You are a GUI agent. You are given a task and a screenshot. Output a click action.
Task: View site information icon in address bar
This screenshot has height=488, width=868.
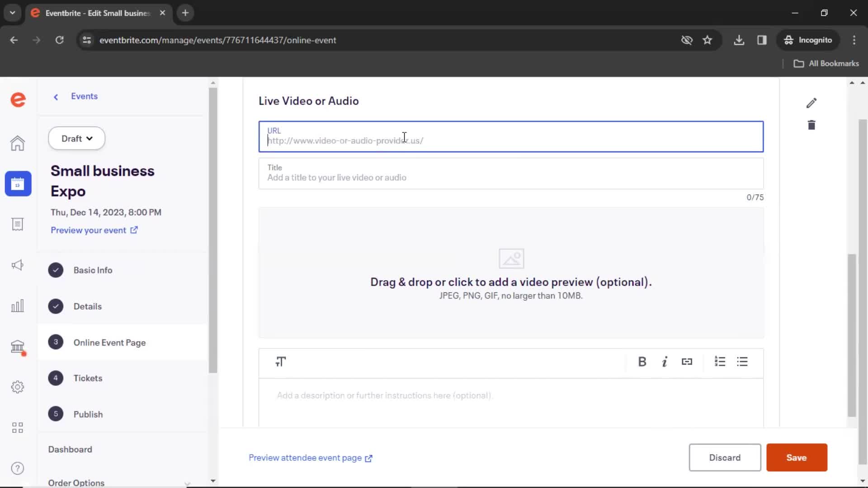point(87,40)
